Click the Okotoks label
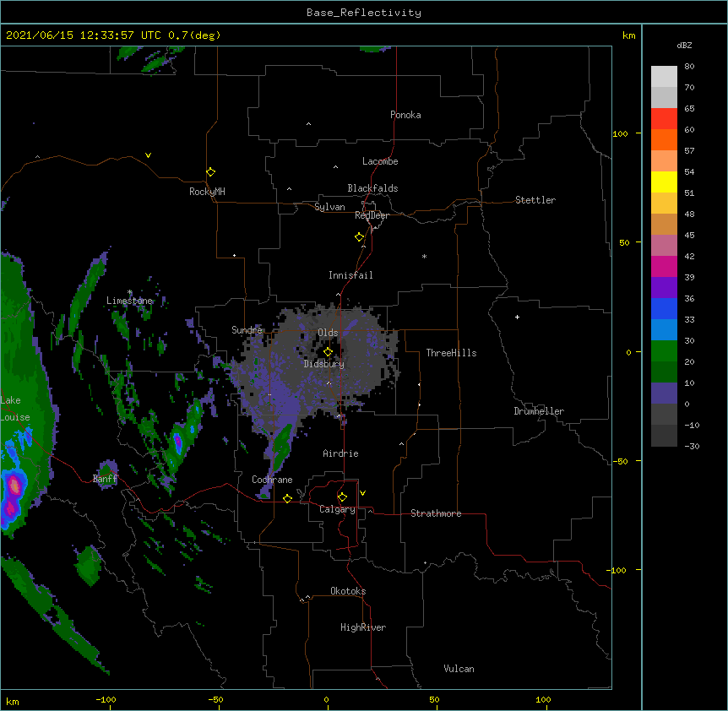This screenshot has height=711, width=728. 348,591
